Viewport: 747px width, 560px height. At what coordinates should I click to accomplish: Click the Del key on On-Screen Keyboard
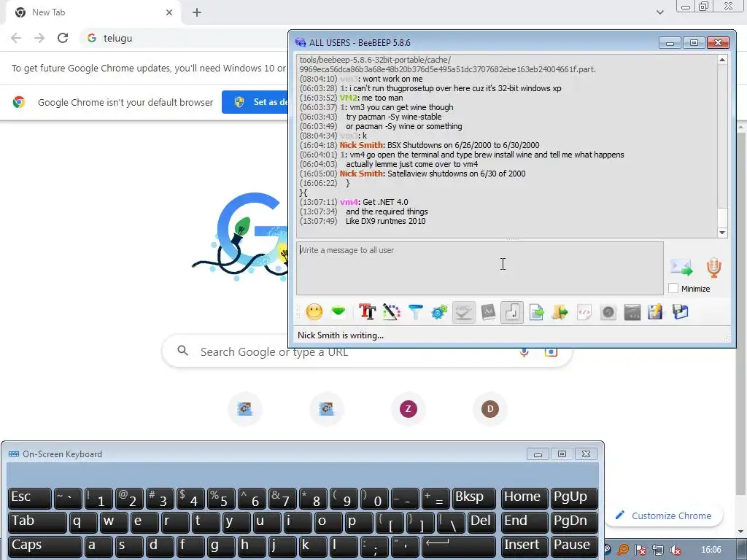pyautogui.click(x=481, y=522)
